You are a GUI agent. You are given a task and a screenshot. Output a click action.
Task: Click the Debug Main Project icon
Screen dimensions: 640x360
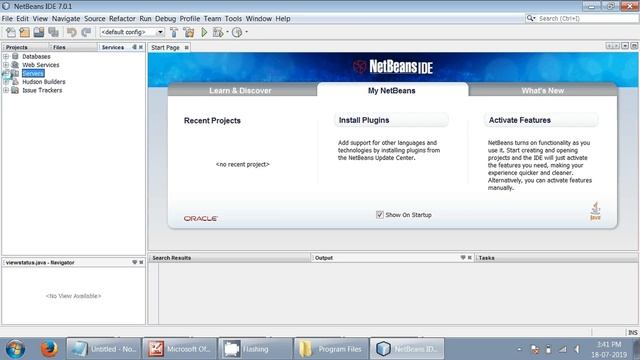[218, 32]
